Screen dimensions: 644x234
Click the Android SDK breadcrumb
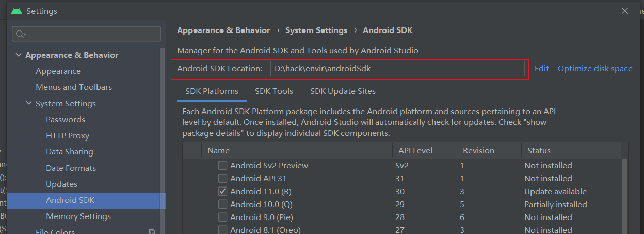tap(388, 30)
